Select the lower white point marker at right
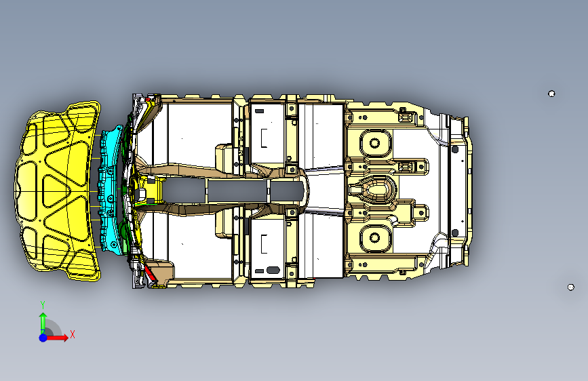Screen dimensions: 588x381 pos(571,287)
